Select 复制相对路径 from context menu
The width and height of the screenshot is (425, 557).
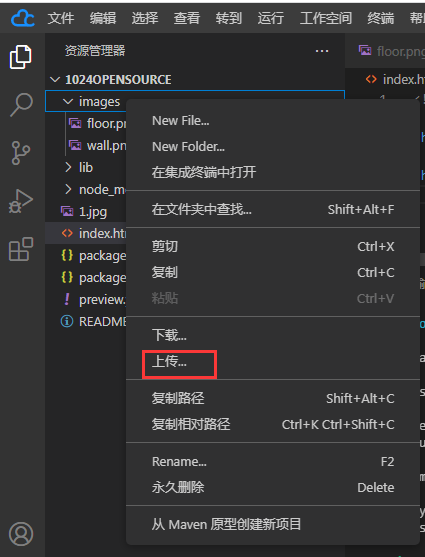pyautogui.click(x=273, y=424)
